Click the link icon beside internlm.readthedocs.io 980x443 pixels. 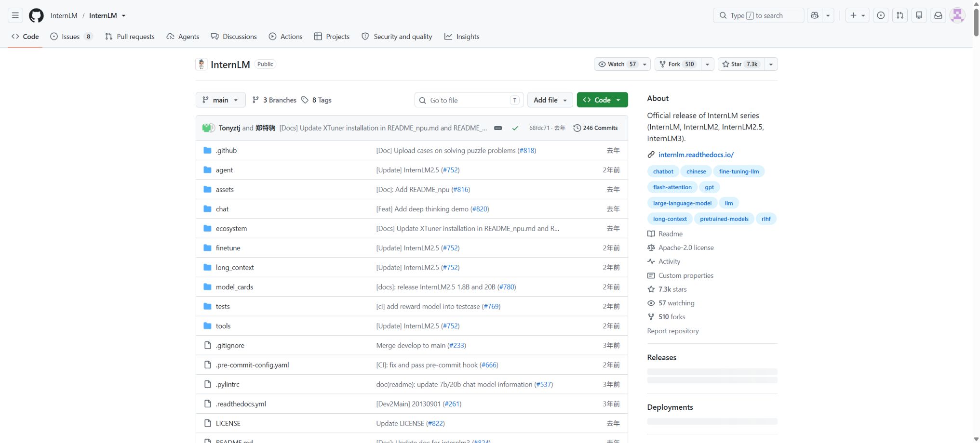651,155
